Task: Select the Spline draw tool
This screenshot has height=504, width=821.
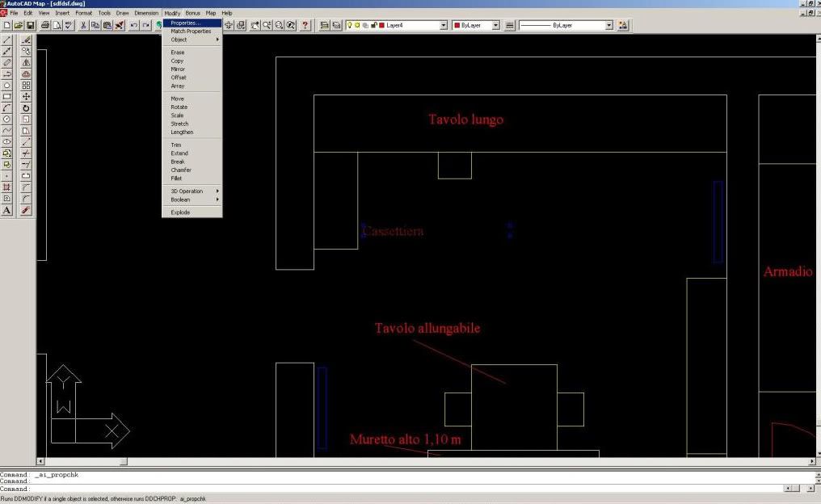Action: (6, 130)
